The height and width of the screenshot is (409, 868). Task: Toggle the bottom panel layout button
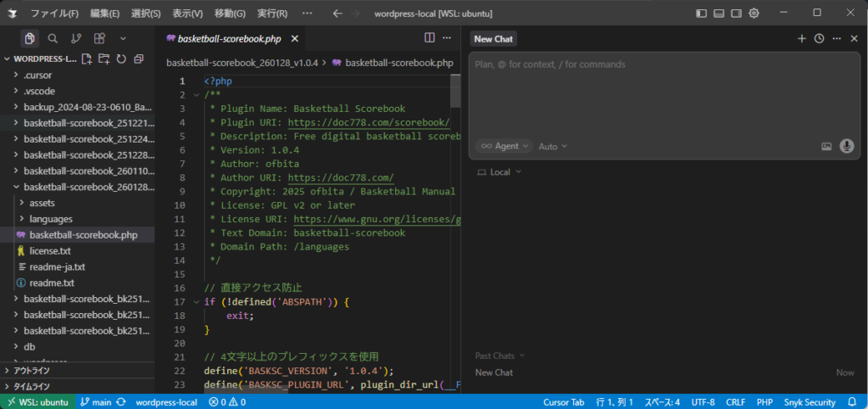pos(718,14)
